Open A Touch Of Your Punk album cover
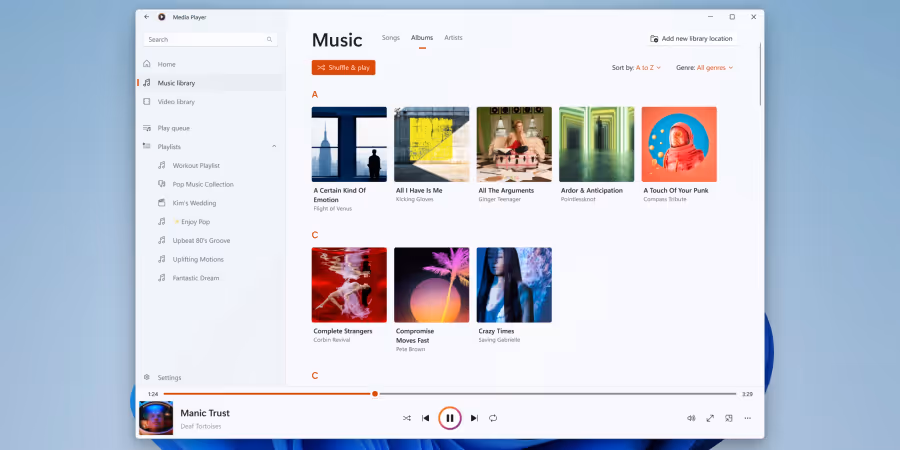 pos(679,144)
